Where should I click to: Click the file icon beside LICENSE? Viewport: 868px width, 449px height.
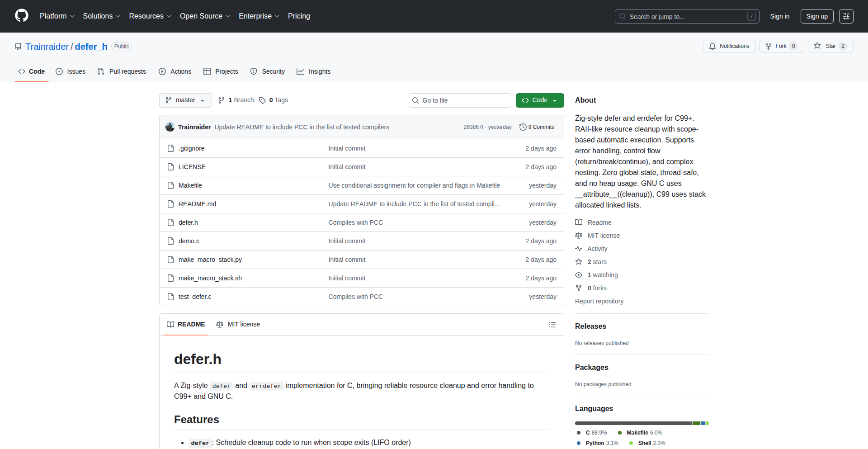coord(170,167)
